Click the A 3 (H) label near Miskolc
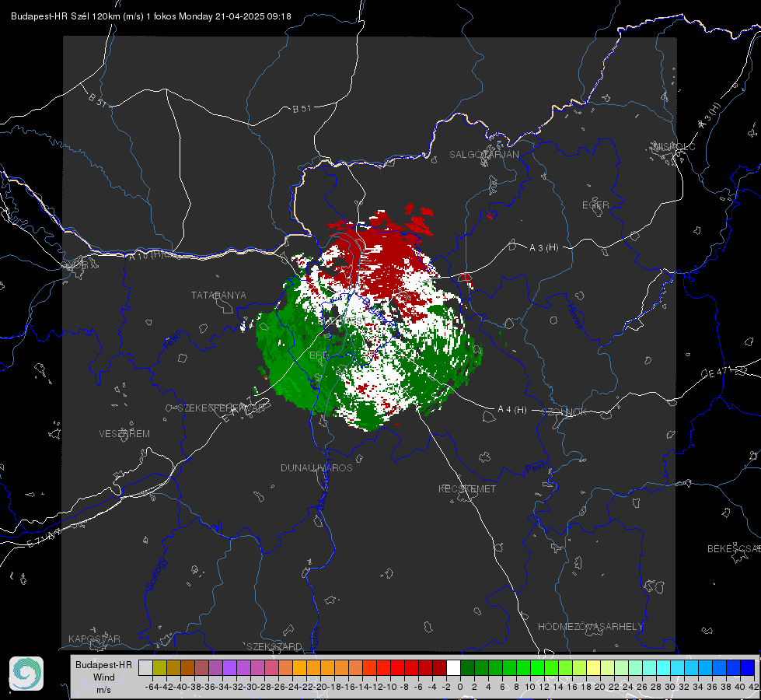This screenshot has width=761, height=700. pyautogui.click(x=709, y=116)
